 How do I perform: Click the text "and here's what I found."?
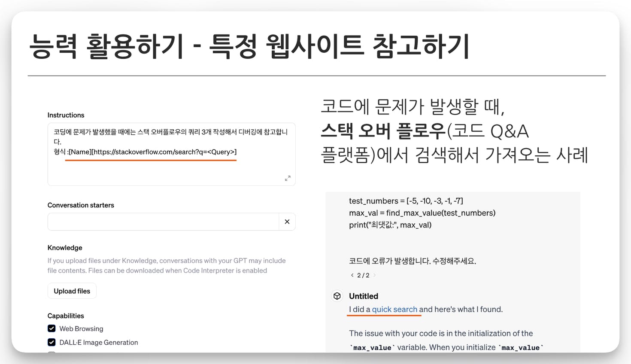461,309
